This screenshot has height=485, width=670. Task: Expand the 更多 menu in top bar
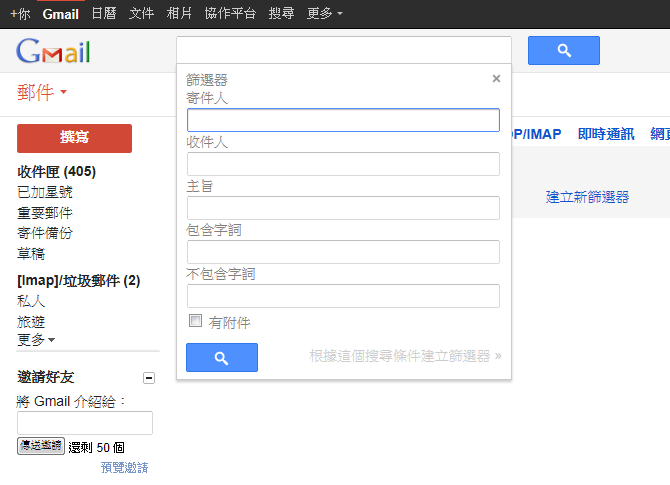pos(324,14)
